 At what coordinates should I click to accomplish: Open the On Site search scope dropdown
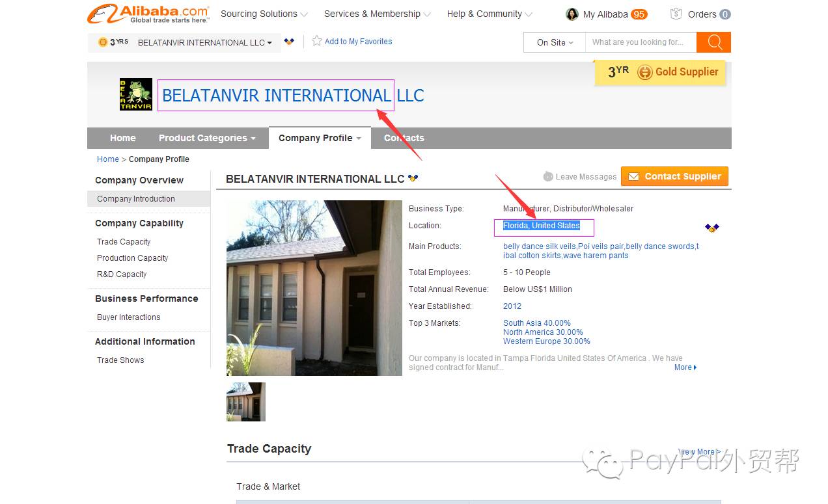555,42
